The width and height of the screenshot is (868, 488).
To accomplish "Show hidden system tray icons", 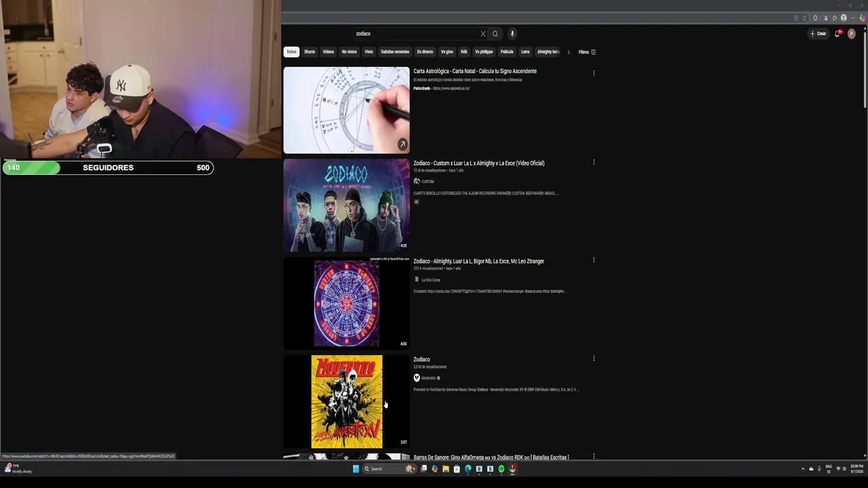I will (x=803, y=468).
